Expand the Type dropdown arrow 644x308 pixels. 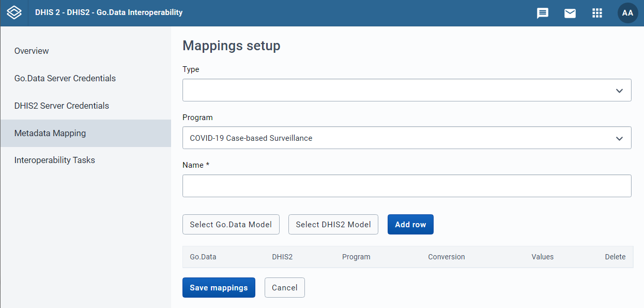click(619, 91)
